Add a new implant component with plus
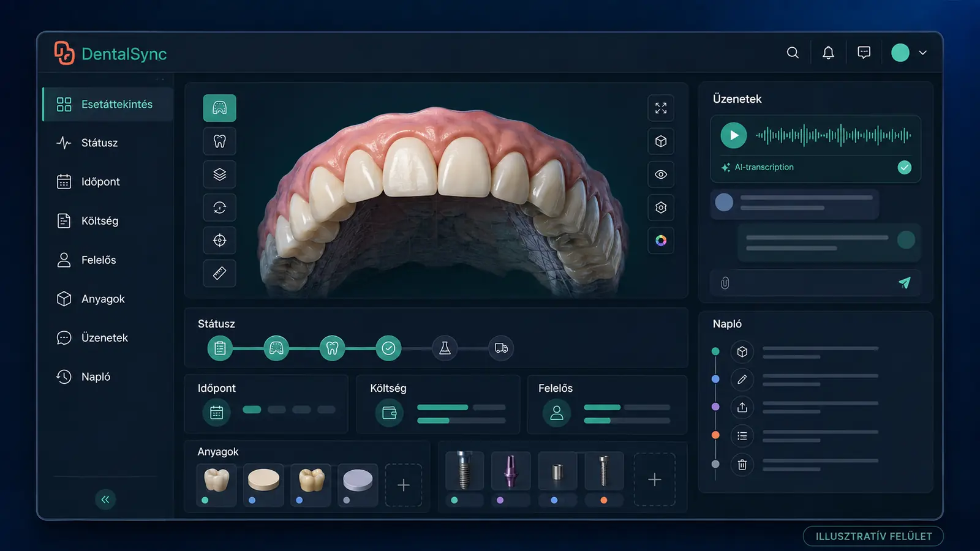Screen dimensions: 980x551 pyautogui.click(x=655, y=479)
